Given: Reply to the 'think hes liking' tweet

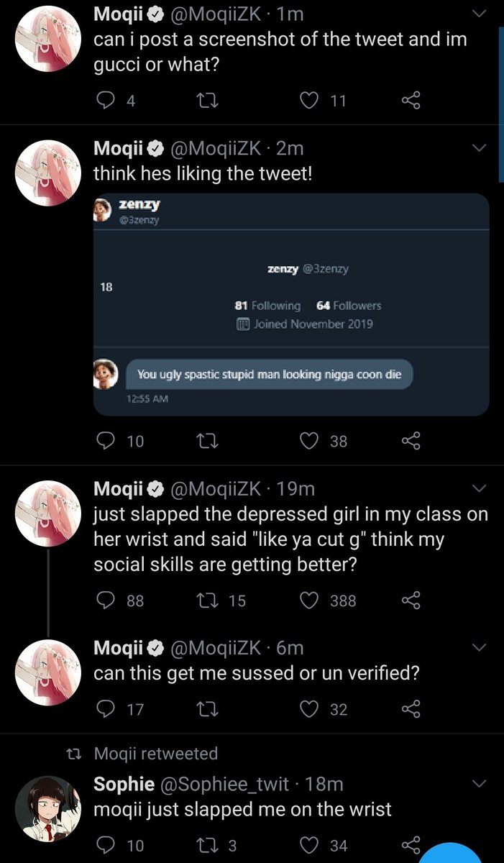Looking at the screenshot, I should (x=106, y=441).
